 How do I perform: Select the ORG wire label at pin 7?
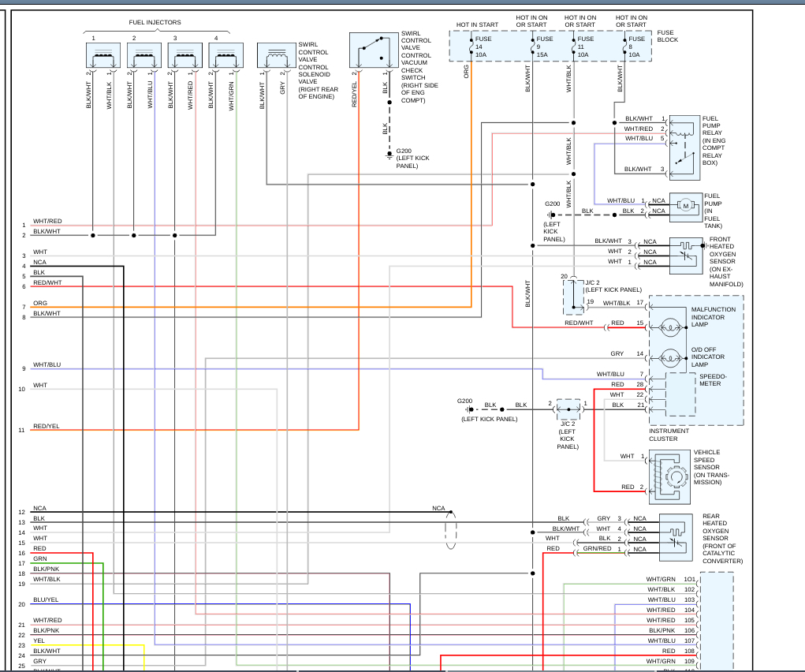40,303
